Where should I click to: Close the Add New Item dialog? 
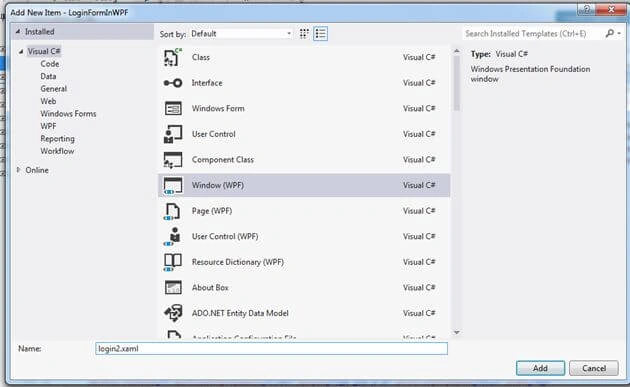(611, 10)
